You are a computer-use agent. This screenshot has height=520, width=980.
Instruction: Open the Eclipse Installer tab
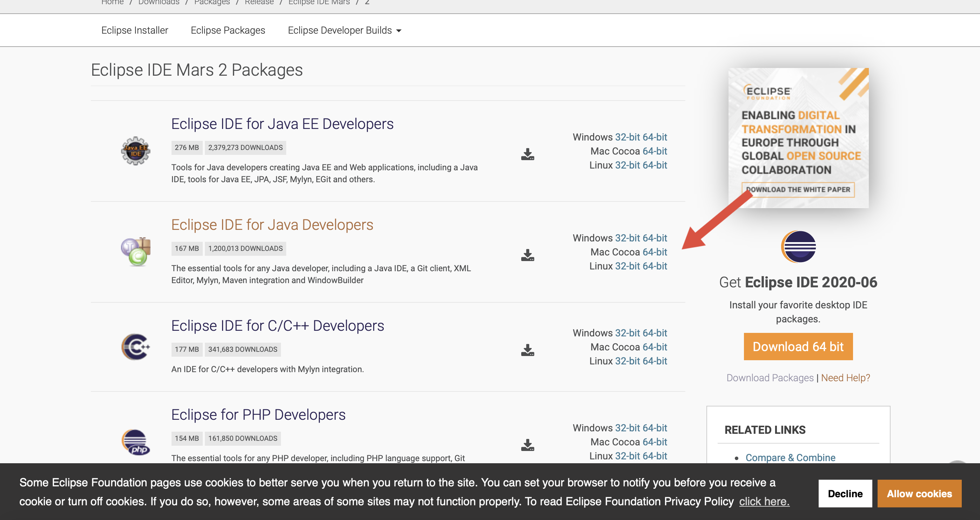[135, 30]
